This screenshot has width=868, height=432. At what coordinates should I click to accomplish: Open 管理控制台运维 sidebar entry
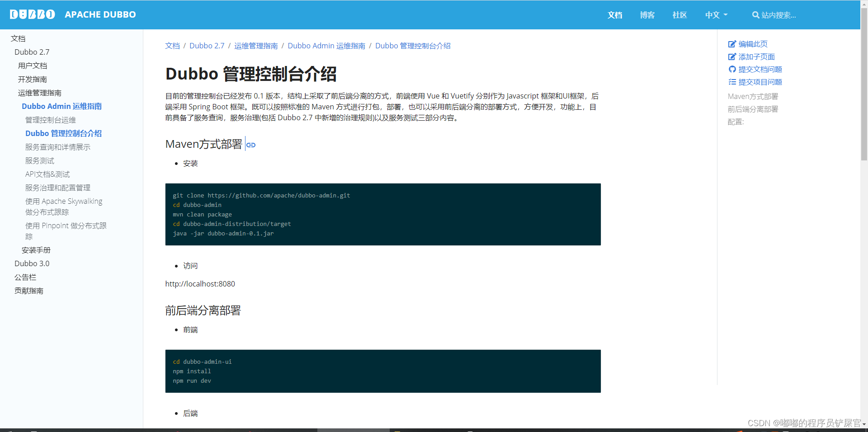point(51,120)
